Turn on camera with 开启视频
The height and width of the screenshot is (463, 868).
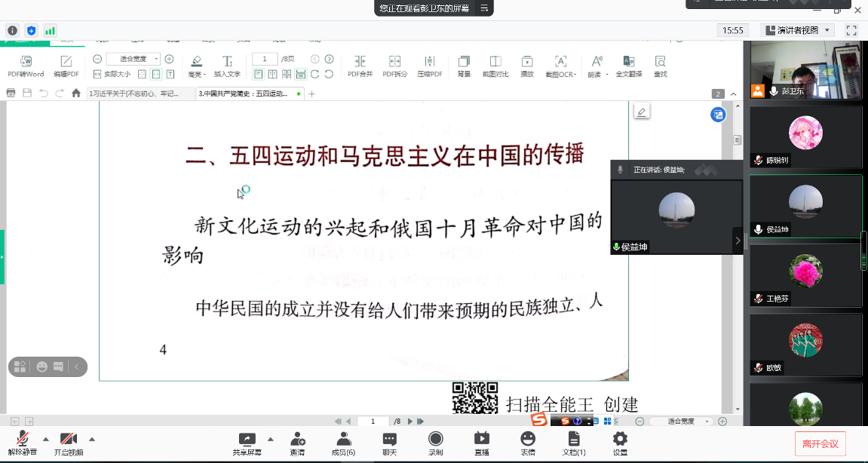[x=69, y=443]
